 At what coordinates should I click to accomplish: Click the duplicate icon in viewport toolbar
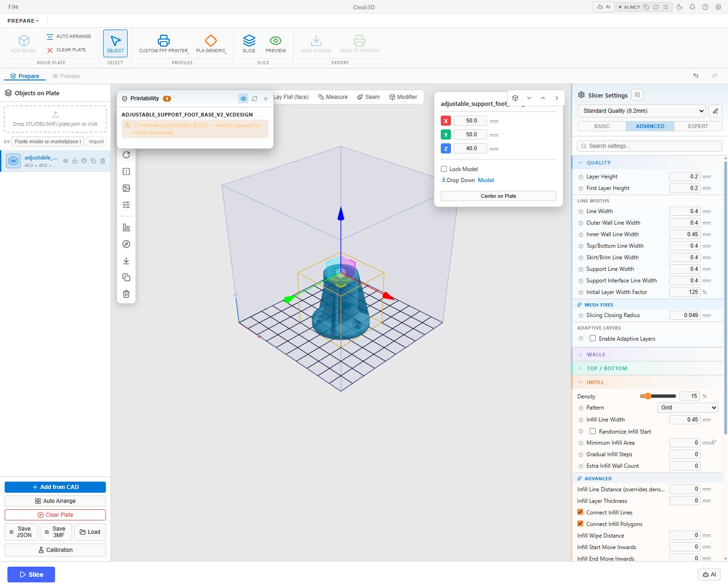[126, 277]
